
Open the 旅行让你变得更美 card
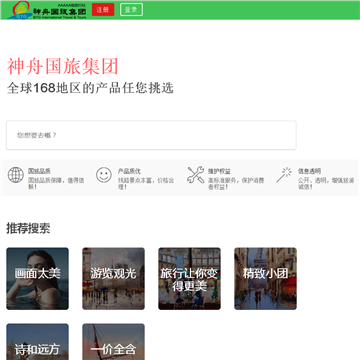tap(190, 279)
